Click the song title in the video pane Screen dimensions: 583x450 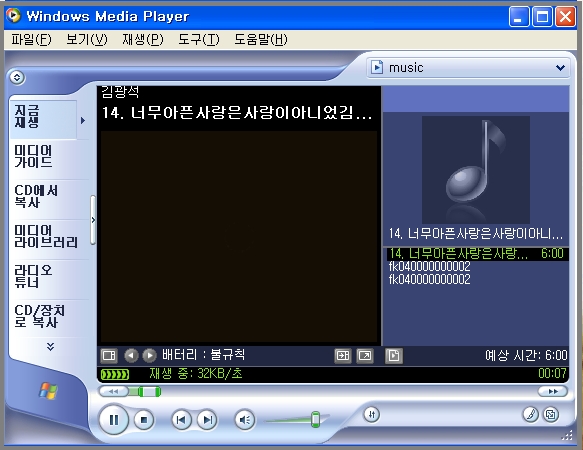click(x=237, y=113)
